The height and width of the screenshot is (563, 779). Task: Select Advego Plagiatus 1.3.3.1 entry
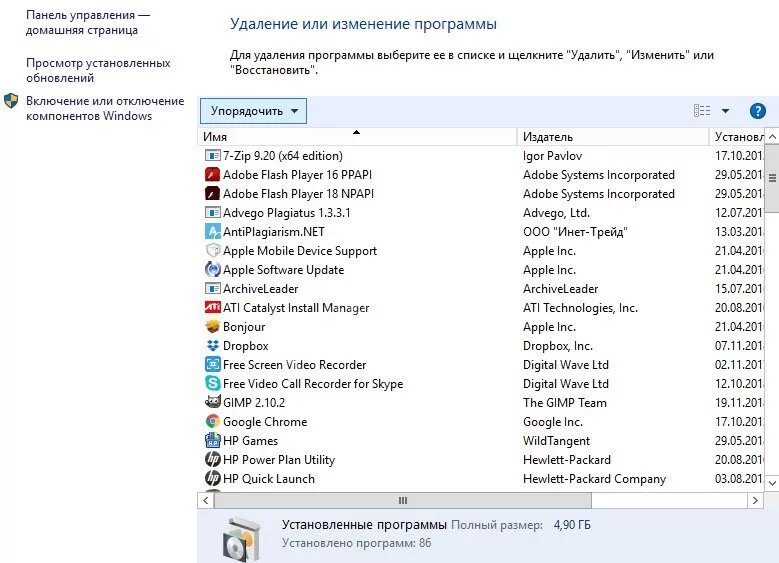pyautogui.click(x=287, y=213)
